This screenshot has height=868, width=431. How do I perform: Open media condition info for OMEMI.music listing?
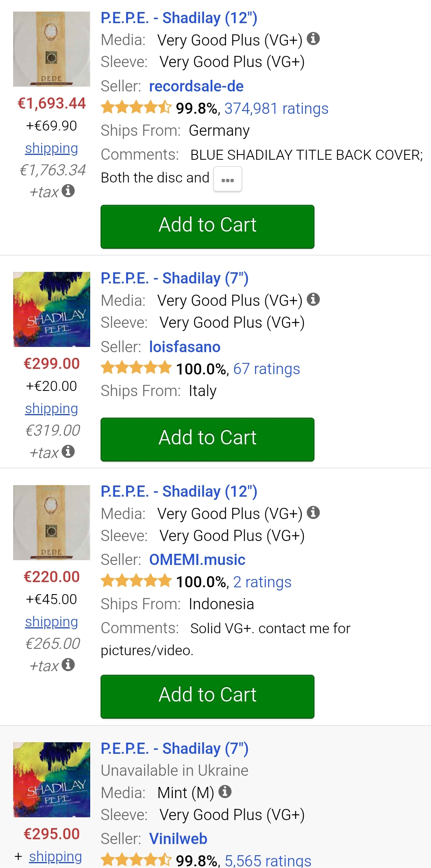[x=313, y=512]
